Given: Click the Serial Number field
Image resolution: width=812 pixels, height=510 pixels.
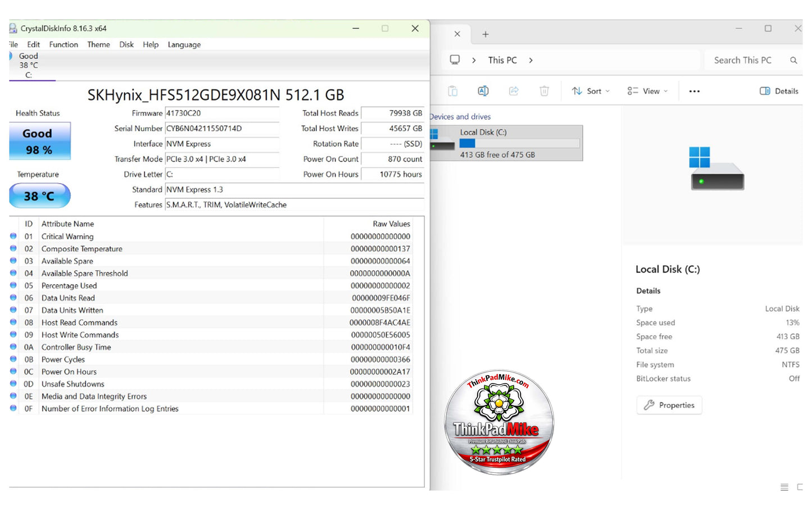Looking at the screenshot, I should pyautogui.click(x=222, y=128).
